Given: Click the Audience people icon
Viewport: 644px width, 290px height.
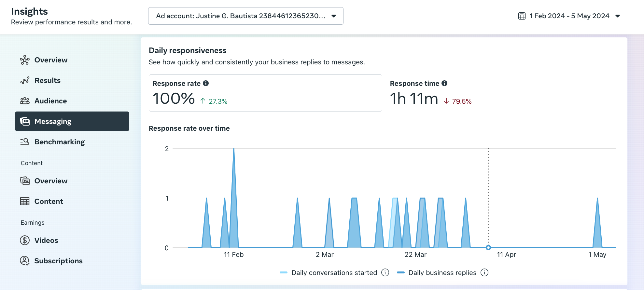Looking at the screenshot, I should [25, 101].
